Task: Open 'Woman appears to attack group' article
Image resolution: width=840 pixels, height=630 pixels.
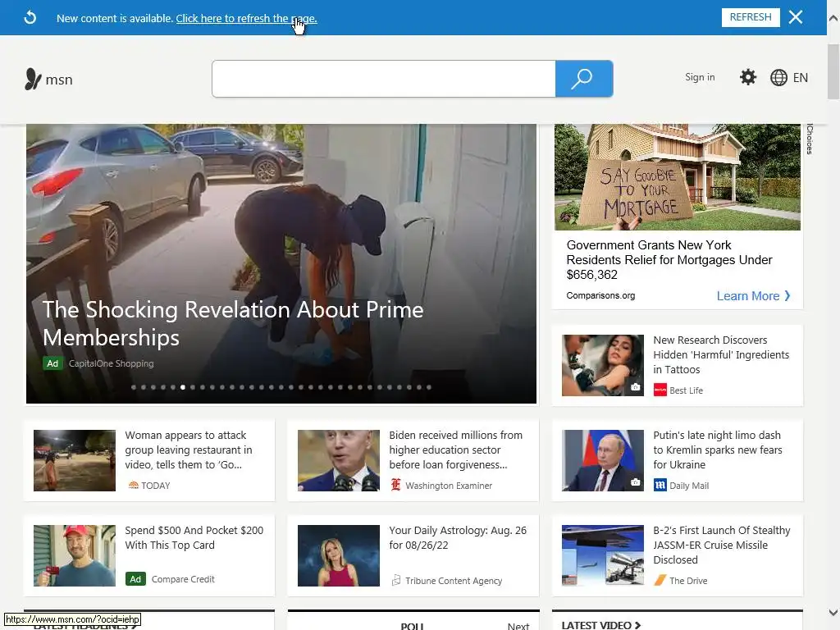Action: tap(189, 450)
